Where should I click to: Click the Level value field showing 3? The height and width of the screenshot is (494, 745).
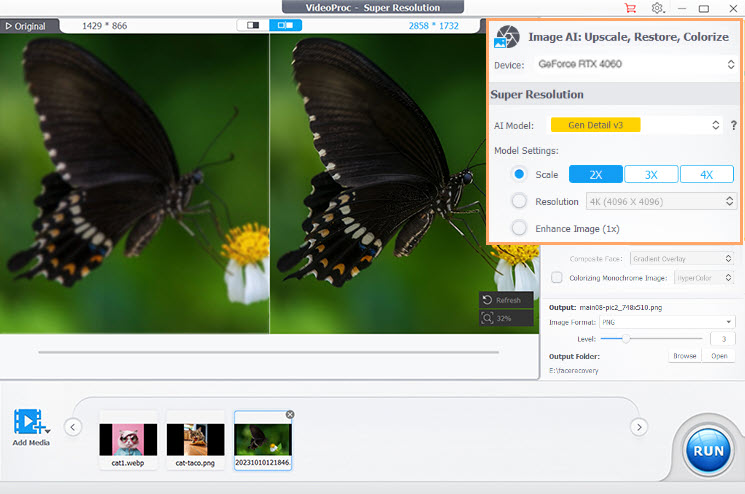click(x=723, y=339)
